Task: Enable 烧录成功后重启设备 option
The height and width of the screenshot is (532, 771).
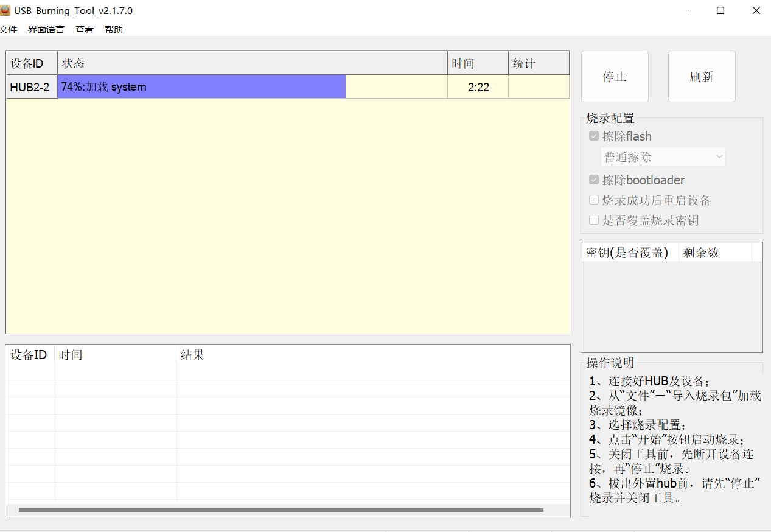Action: [594, 200]
